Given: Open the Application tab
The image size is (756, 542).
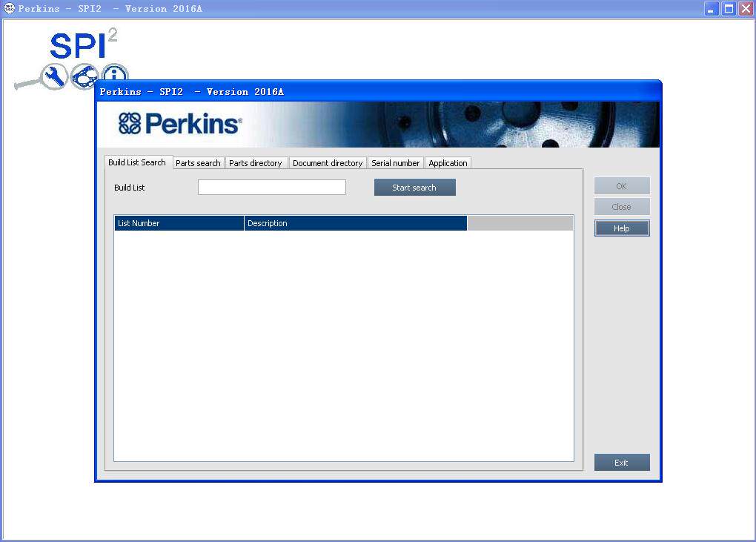Looking at the screenshot, I should pos(448,162).
